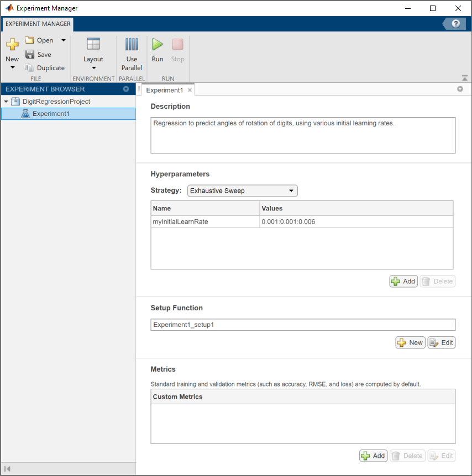
Task: Select DigitRegressionProject in the browser
Action: click(56, 102)
